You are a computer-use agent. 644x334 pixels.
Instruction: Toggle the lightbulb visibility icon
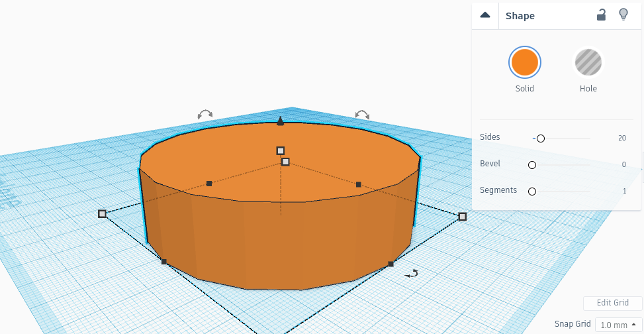623,15
